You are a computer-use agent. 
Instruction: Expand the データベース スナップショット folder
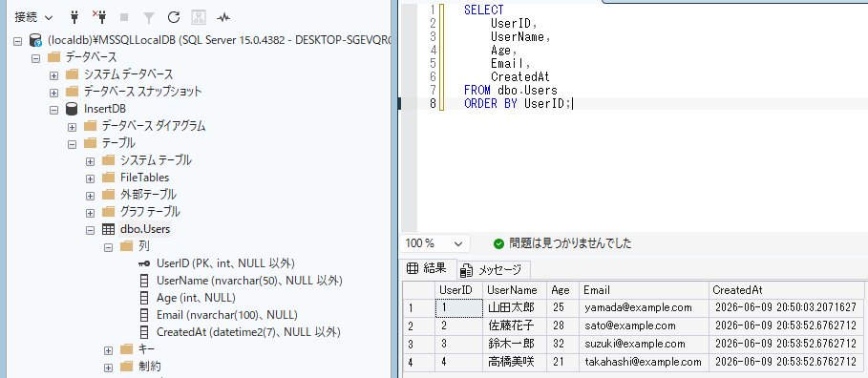(x=53, y=92)
